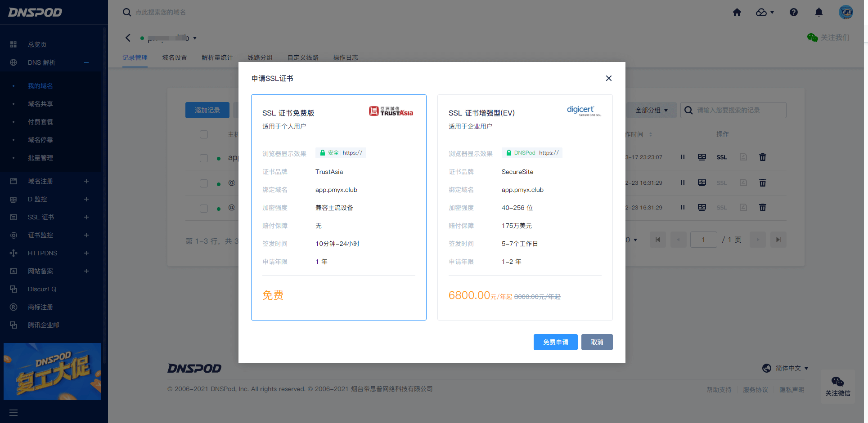
Task: Click the 免费申请 button
Action: point(556,342)
